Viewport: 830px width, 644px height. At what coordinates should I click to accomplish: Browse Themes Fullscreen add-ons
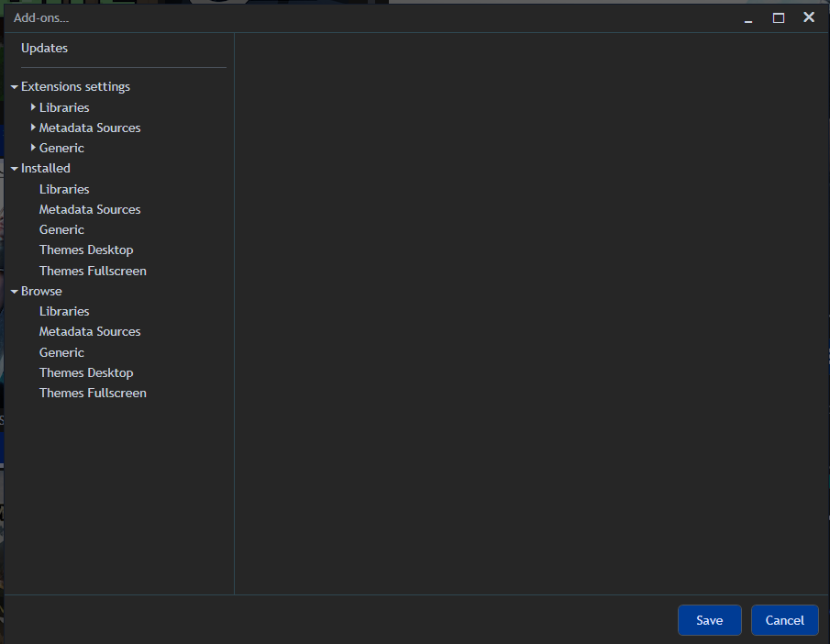93,393
